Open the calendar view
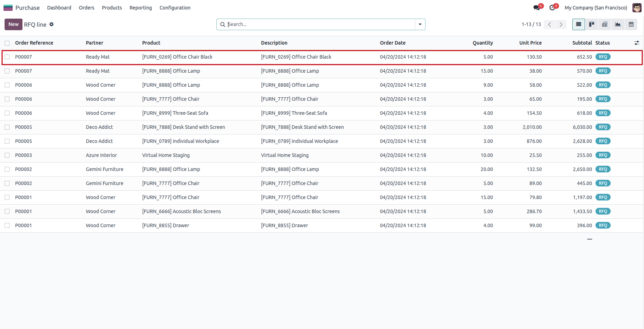The width and height of the screenshot is (644, 329). [631, 24]
